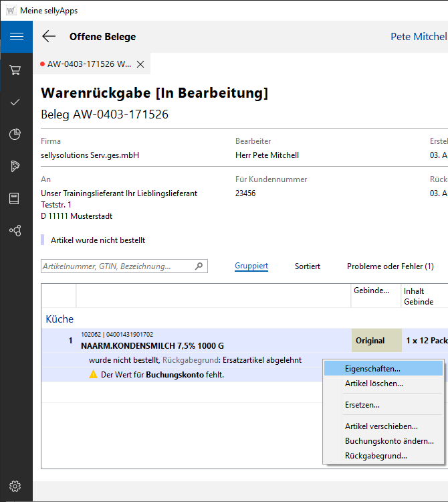Click the article search input field
Screen dimensions: 448x502
[117, 266]
